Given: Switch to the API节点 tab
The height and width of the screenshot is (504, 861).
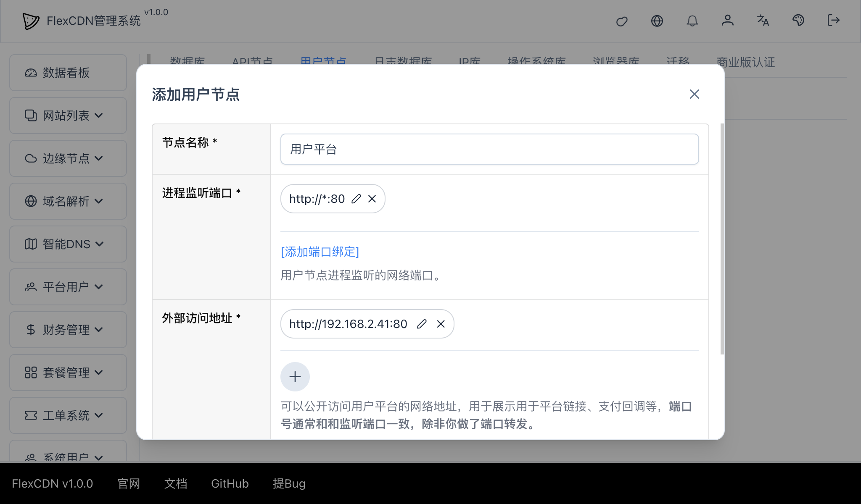Looking at the screenshot, I should pyautogui.click(x=253, y=62).
